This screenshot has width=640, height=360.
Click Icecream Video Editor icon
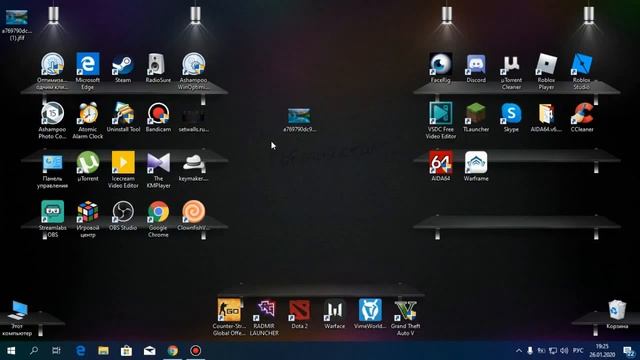pos(123,170)
